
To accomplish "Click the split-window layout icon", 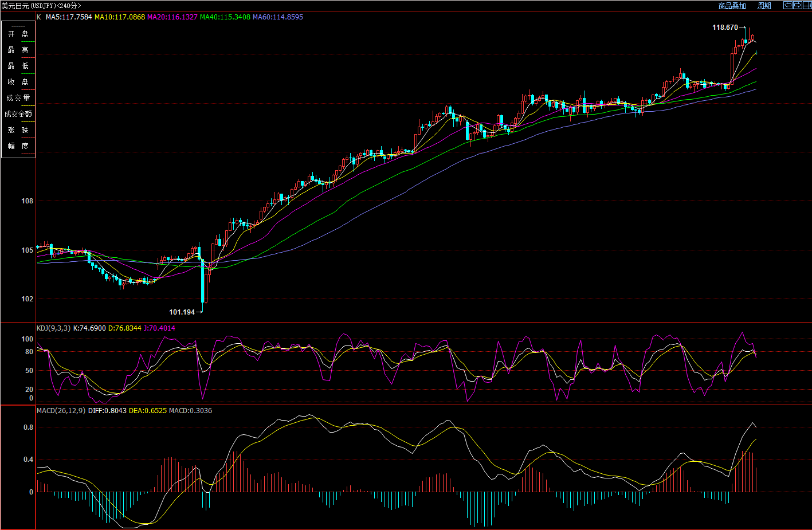I will coord(806,5).
